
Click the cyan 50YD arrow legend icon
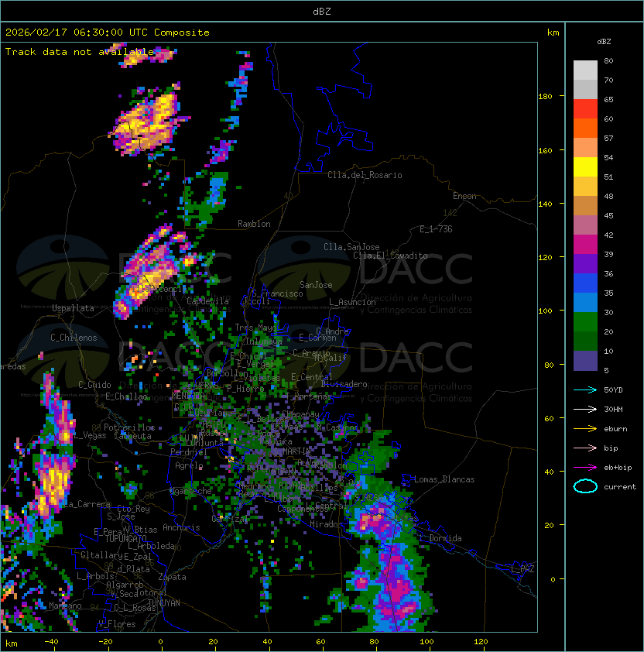585,389
